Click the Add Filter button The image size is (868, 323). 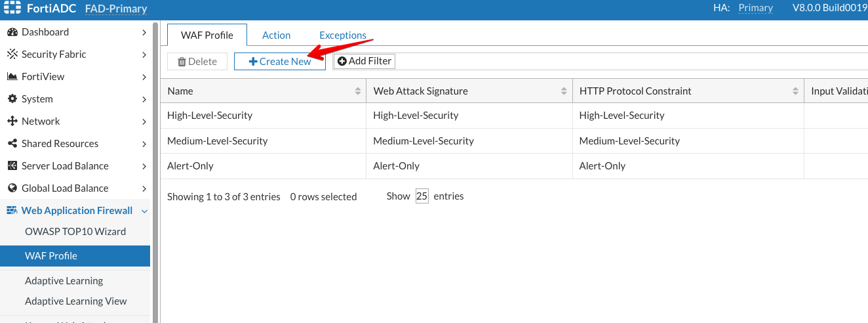tap(365, 61)
